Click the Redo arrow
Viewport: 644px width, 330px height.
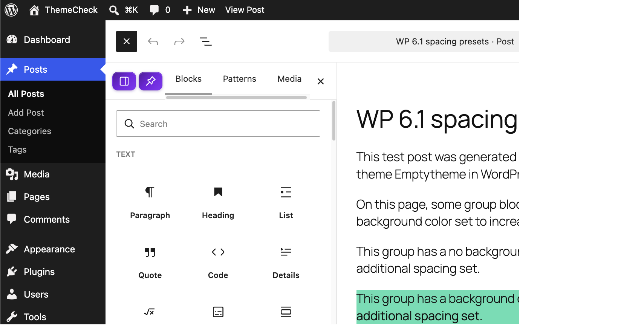coord(179,41)
